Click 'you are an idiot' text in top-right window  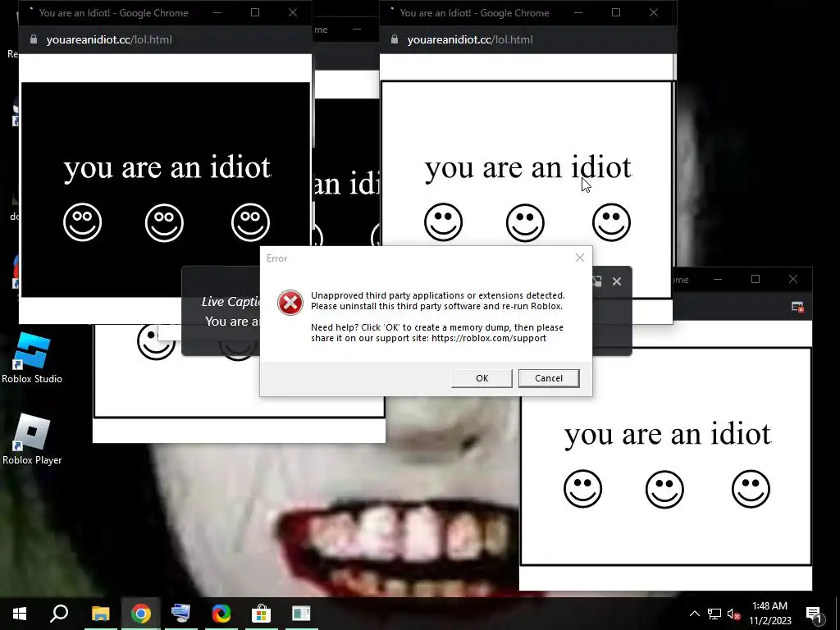528,167
